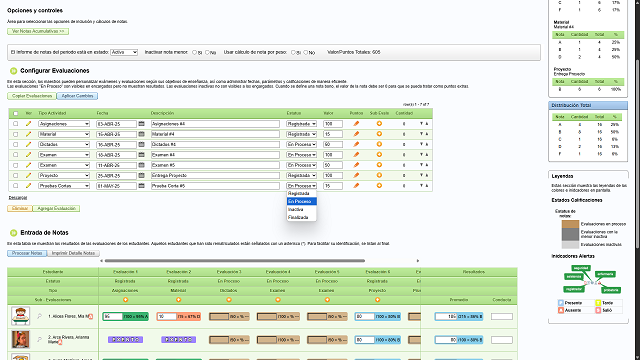Click the edit pencil for Asignaciones #4 row
Viewport: 640px width, 360px height.
point(28,124)
